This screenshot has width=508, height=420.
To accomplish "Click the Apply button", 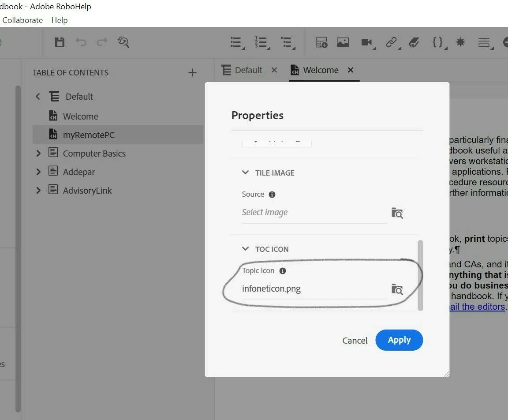I will 399,340.
